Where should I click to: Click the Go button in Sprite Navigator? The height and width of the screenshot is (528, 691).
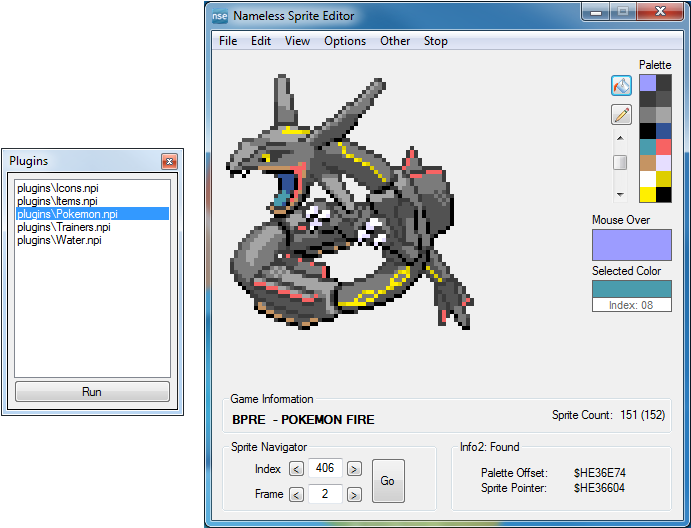(x=388, y=481)
